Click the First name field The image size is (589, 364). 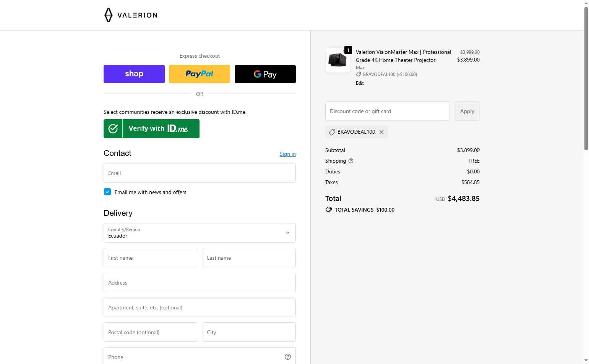point(150,258)
